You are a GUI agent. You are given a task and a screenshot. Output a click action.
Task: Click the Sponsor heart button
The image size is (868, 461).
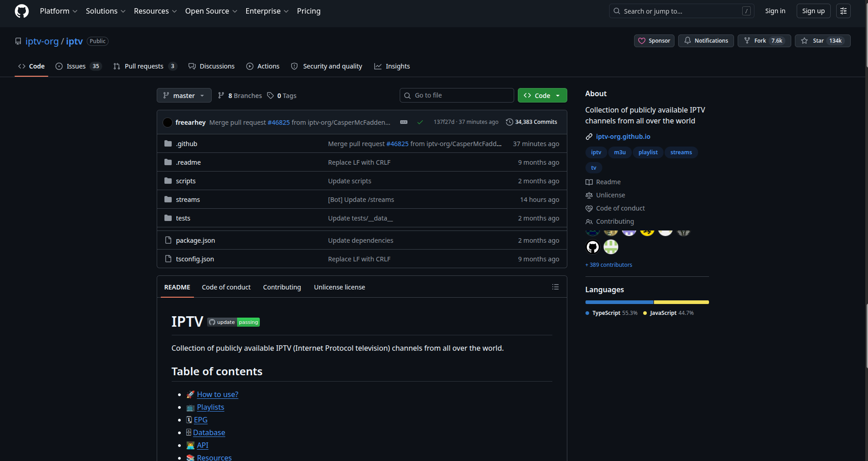coord(654,41)
